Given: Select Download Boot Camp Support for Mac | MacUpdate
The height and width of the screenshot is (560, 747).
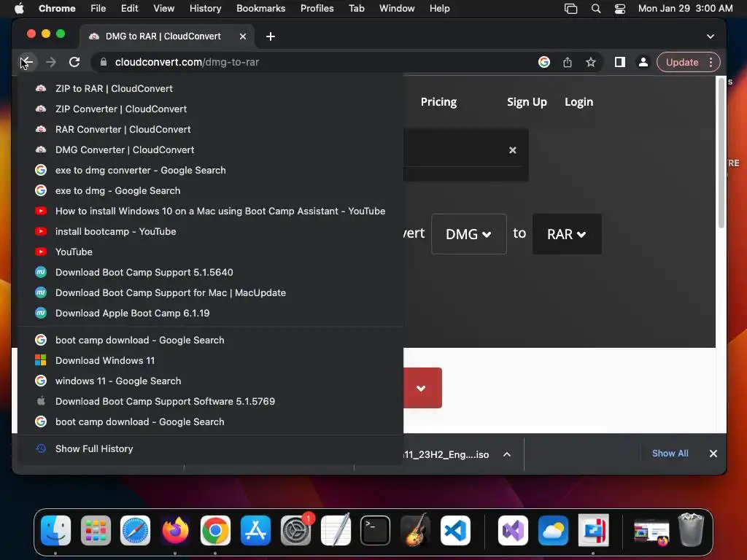Looking at the screenshot, I should (210, 293).
